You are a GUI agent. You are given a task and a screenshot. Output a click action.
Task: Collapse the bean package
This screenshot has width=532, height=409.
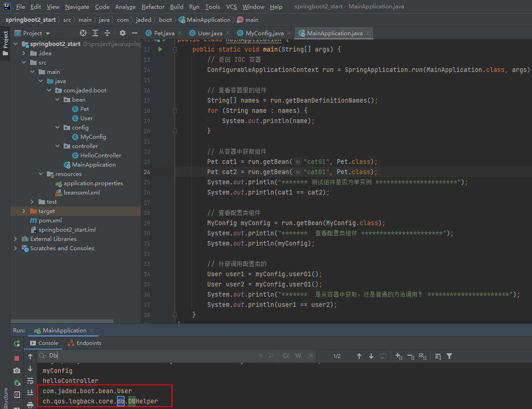pos(57,99)
